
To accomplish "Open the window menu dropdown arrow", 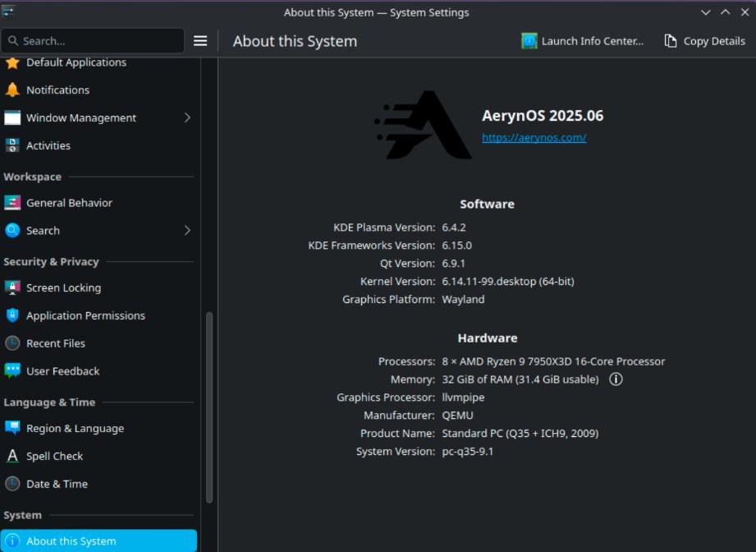I will 706,12.
